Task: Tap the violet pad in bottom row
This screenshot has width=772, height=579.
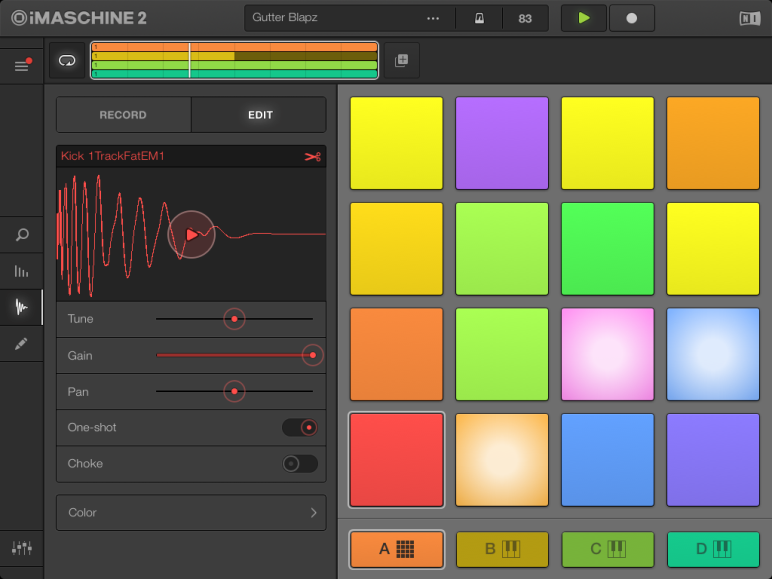Action: [x=713, y=460]
